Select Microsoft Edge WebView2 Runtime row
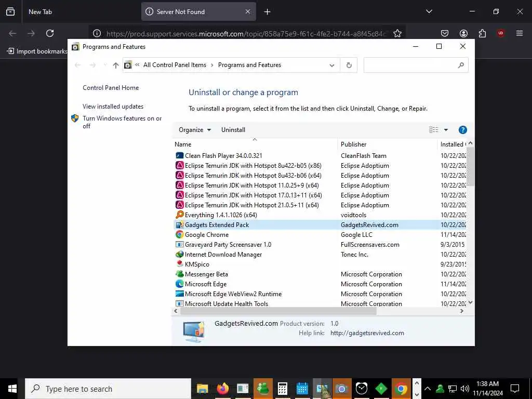This screenshot has height=399, width=532. click(321, 294)
